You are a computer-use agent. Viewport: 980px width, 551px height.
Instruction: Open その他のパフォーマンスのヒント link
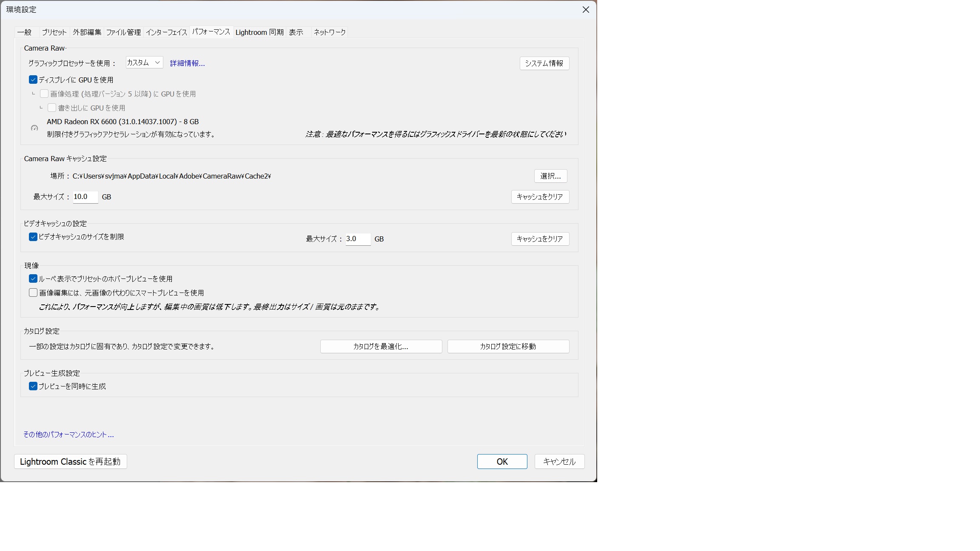tap(68, 435)
